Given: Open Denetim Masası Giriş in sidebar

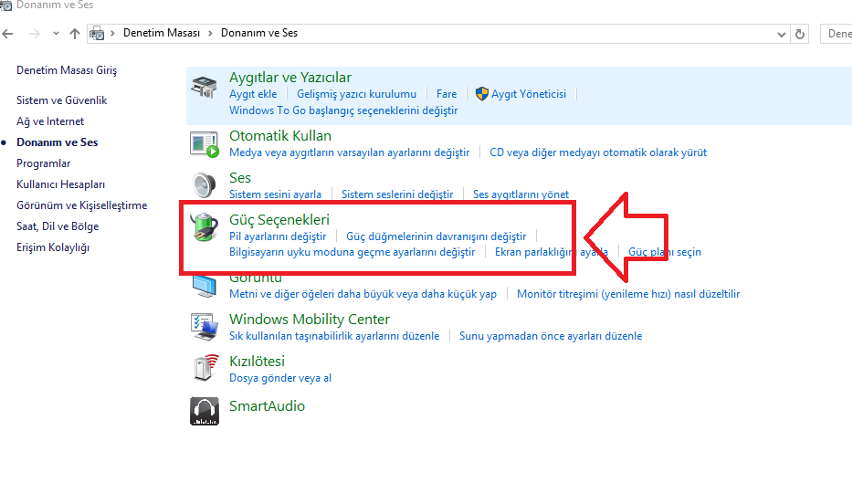Looking at the screenshot, I should tap(67, 70).
